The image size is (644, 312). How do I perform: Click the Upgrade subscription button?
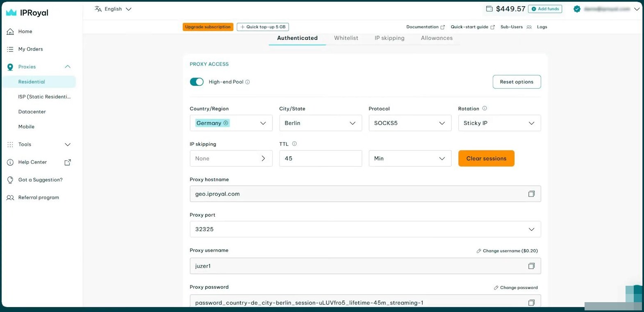(208, 27)
